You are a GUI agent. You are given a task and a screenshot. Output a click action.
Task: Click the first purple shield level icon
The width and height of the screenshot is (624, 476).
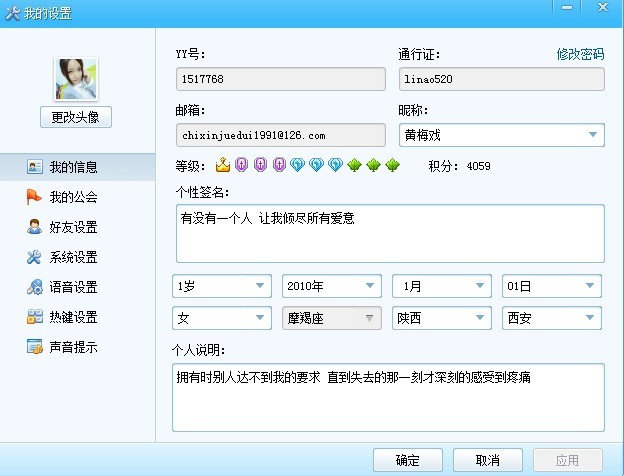(242, 164)
